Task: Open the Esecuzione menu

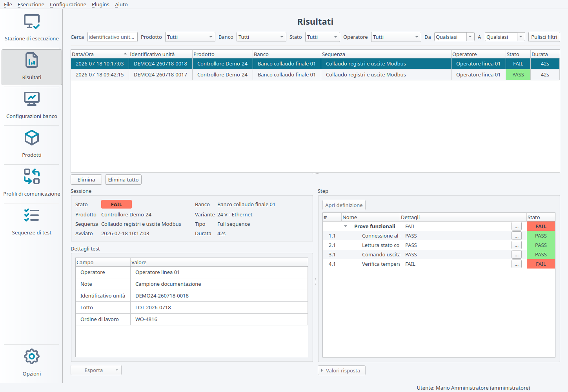Action: [x=31, y=4]
